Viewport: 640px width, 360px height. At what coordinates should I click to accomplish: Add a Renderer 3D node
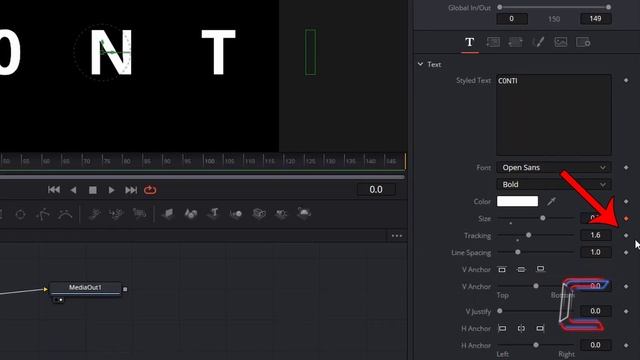(304, 213)
